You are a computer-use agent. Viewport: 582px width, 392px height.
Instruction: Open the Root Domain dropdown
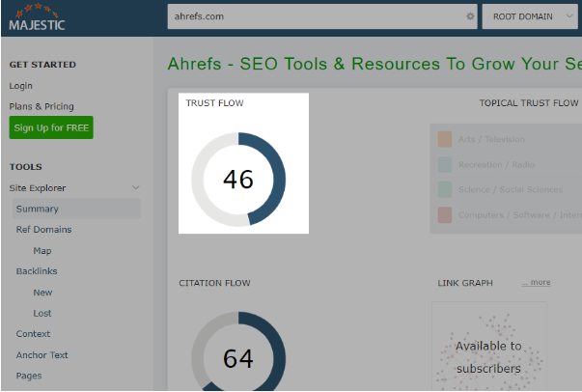(x=530, y=16)
